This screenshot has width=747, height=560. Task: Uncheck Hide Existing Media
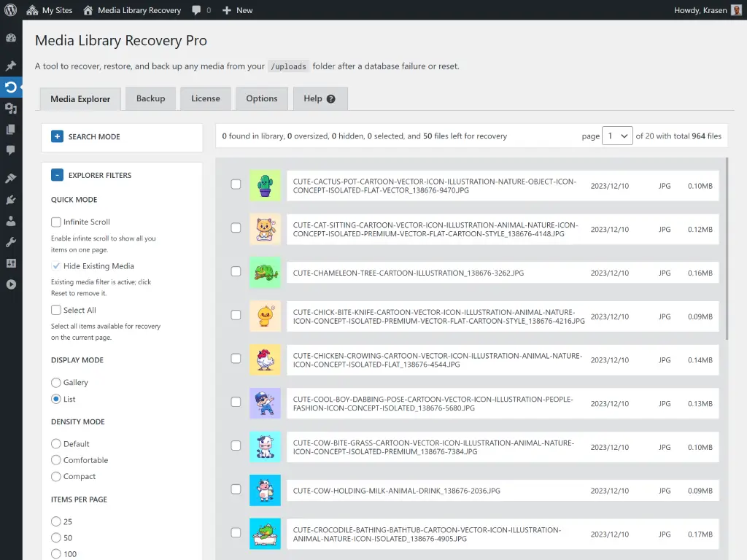[x=56, y=266]
